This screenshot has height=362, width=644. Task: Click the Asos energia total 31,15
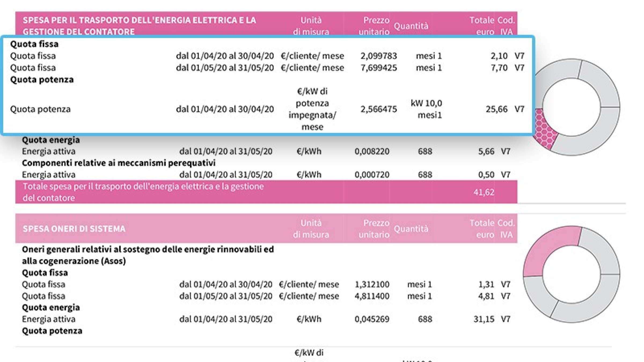pyautogui.click(x=484, y=319)
